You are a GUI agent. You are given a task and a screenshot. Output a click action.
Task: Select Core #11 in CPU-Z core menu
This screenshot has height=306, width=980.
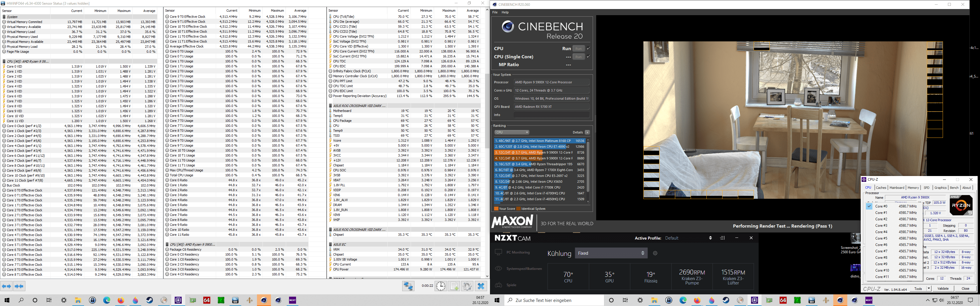click(x=893, y=277)
